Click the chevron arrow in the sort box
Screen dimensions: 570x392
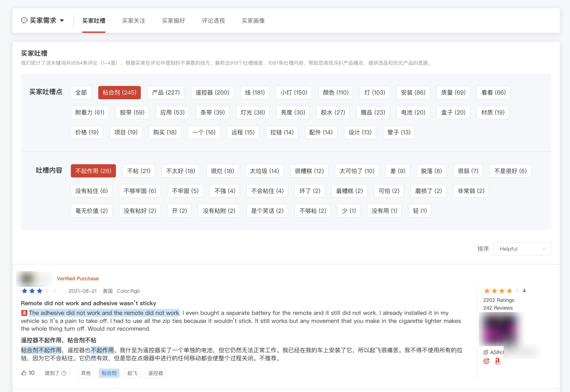point(544,249)
